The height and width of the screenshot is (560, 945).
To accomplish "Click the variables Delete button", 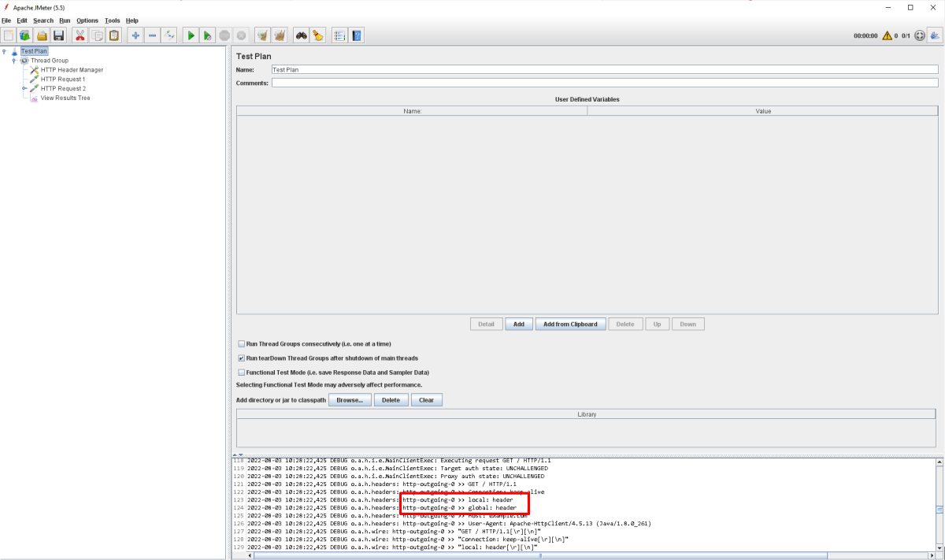I will 625,324.
